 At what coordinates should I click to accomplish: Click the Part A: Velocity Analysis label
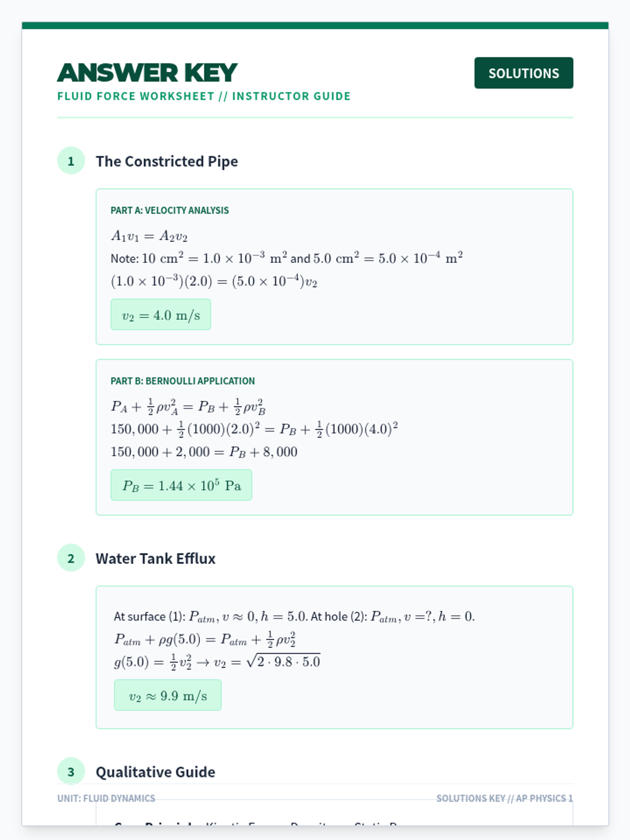point(170,211)
